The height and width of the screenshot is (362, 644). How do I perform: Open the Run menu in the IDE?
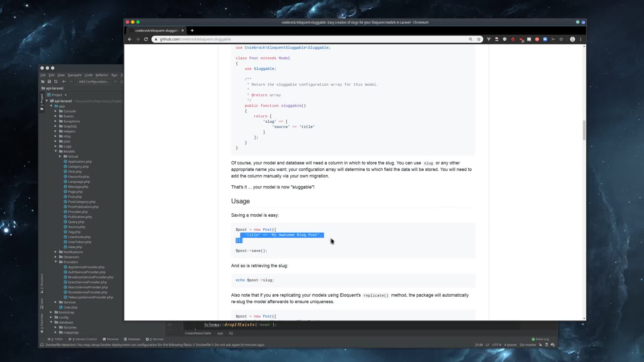tap(114, 75)
